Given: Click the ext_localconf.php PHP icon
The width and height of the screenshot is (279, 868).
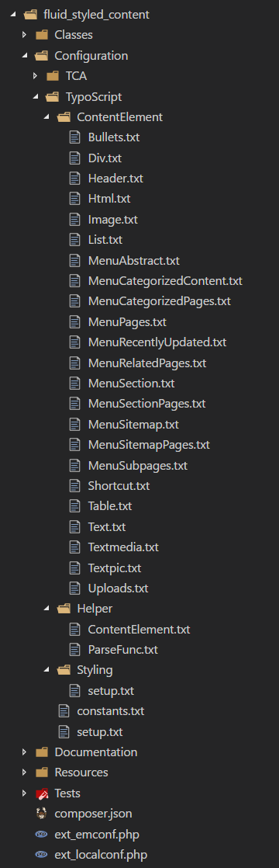Looking at the screenshot, I should point(41,854).
